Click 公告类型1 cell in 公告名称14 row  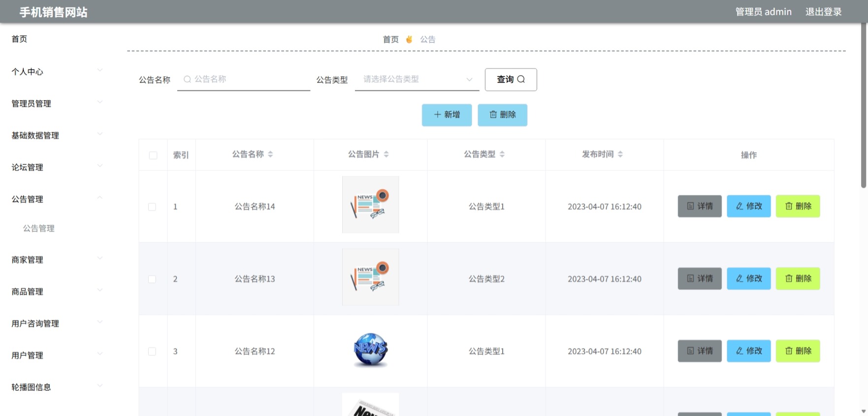point(486,207)
